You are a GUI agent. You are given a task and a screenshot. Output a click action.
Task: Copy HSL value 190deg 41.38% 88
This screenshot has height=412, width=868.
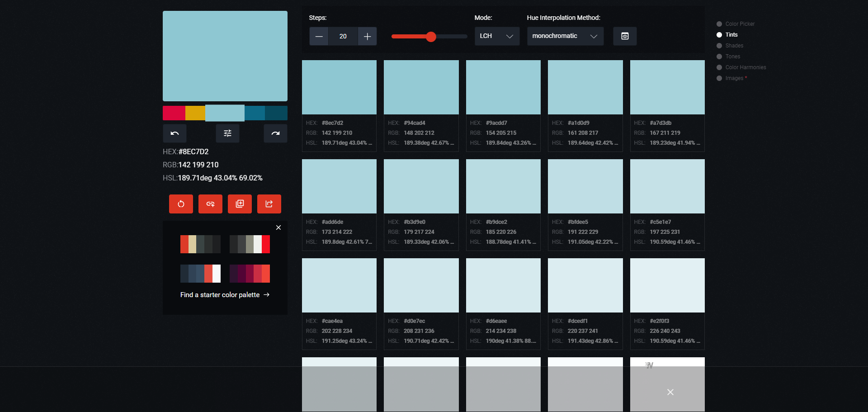click(x=511, y=341)
